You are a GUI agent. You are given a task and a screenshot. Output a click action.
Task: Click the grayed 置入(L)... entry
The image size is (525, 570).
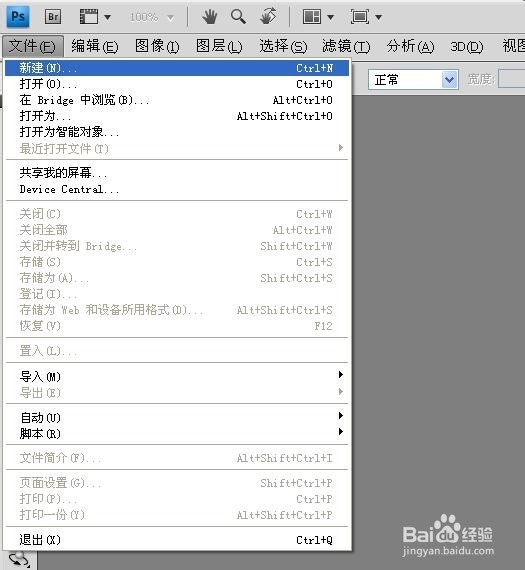177,351
